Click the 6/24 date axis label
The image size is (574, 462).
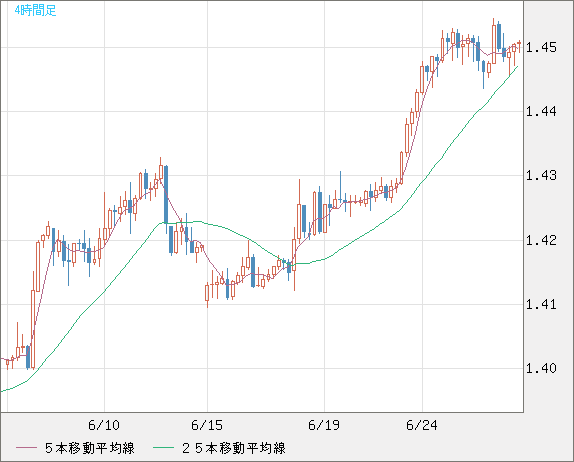(422, 425)
